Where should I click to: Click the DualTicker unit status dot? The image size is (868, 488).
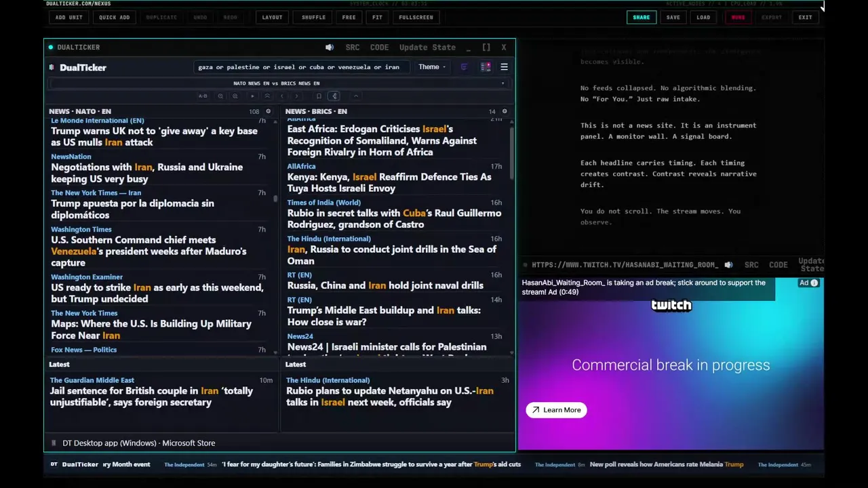pos(51,47)
